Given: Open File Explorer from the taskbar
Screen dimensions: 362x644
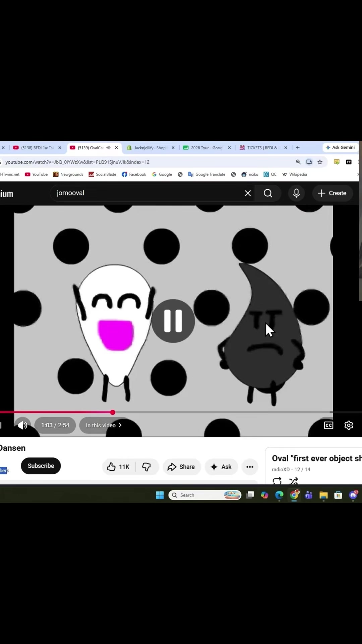Looking at the screenshot, I should click(x=323, y=495).
